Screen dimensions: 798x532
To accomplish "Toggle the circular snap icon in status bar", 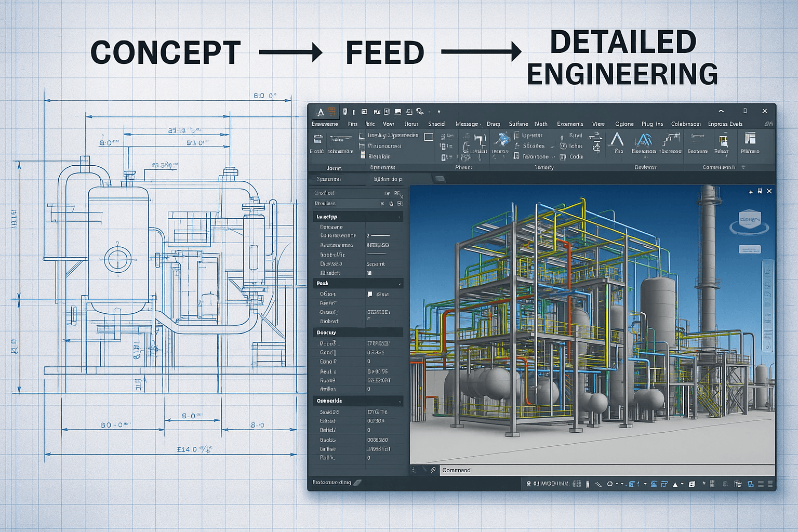I will 610,484.
